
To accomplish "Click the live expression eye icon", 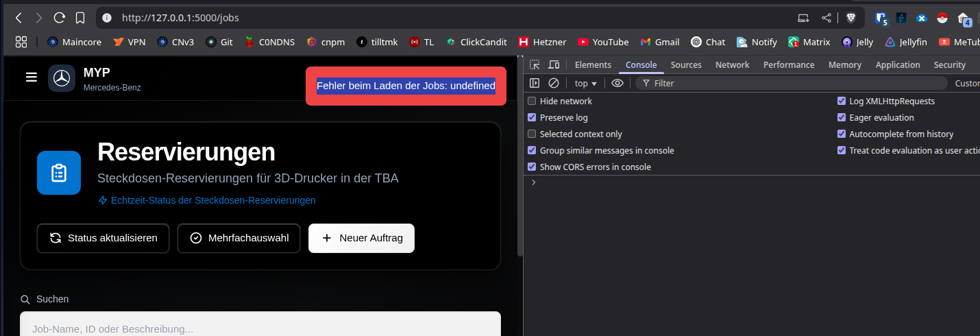I will [x=617, y=83].
